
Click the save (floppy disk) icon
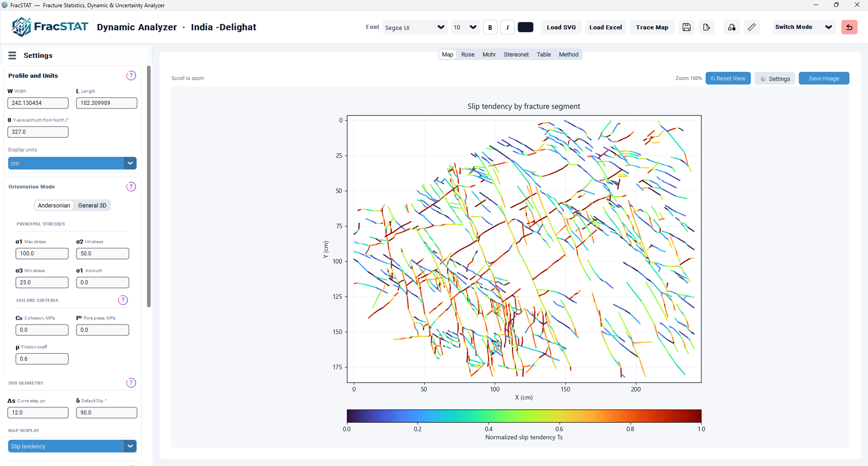click(x=687, y=27)
